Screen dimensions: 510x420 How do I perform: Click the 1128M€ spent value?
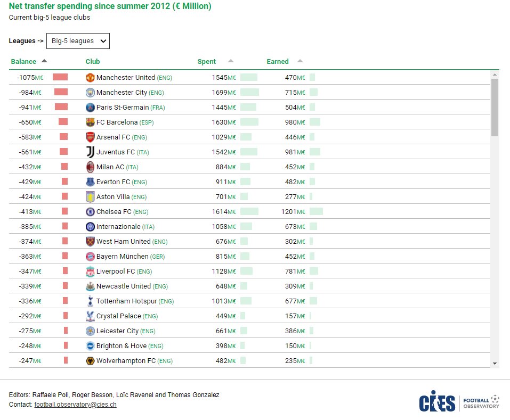[224, 271]
